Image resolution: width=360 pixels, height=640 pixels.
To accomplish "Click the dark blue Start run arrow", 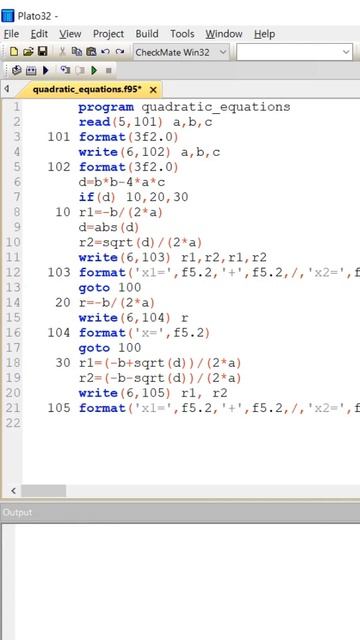I will click(x=45, y=70).
